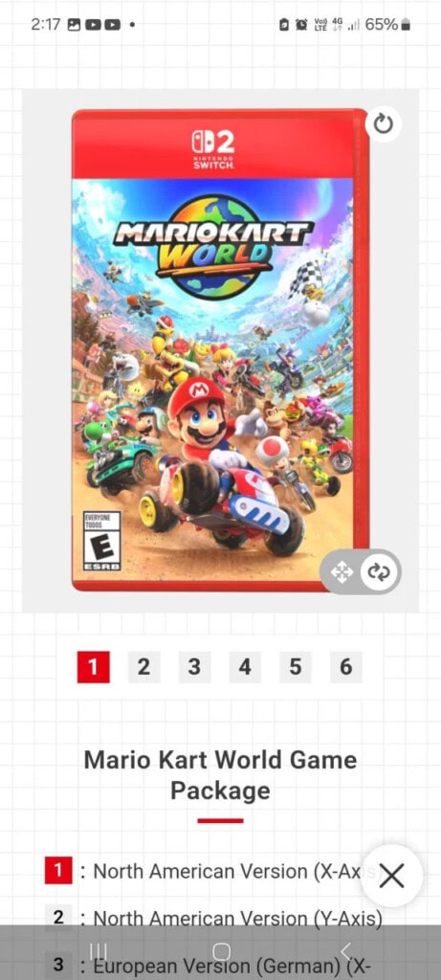Select the move/pan arrows icon
Viewport: 441px width, 980px height.
[x=342, y=572]
